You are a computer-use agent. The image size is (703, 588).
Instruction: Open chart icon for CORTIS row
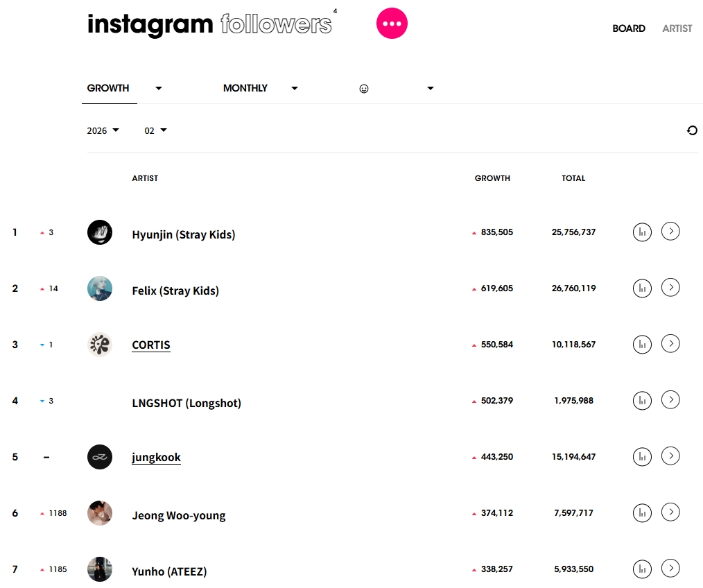tap(643, 344)
